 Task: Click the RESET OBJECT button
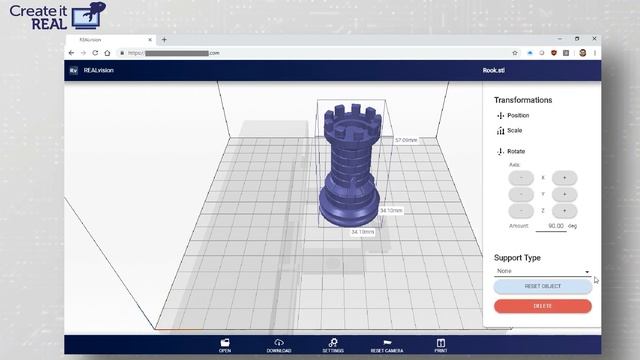click(x=542, y=287)
